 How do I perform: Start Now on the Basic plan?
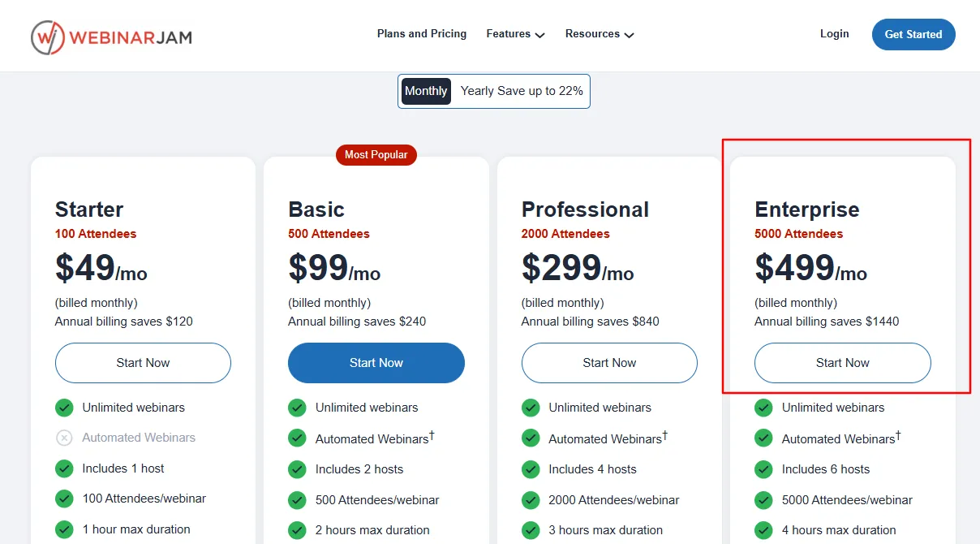(376, 363)
